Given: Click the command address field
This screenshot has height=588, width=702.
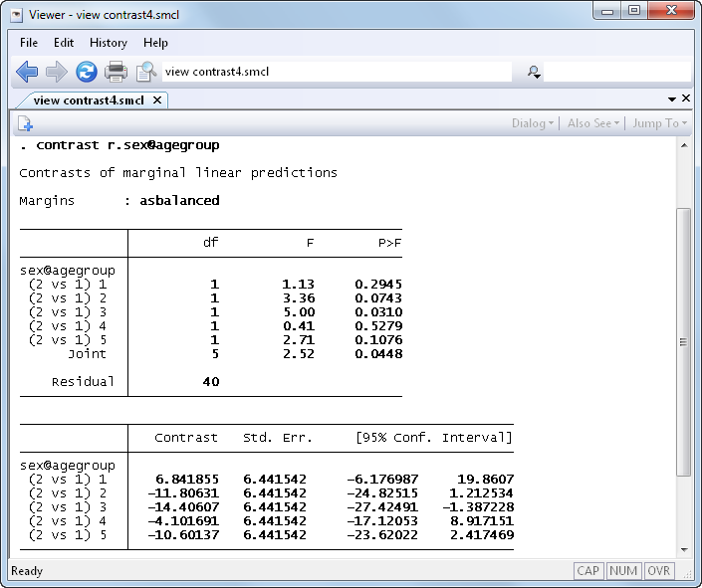Looking at the screenshot, I should (x=337, y=72).
